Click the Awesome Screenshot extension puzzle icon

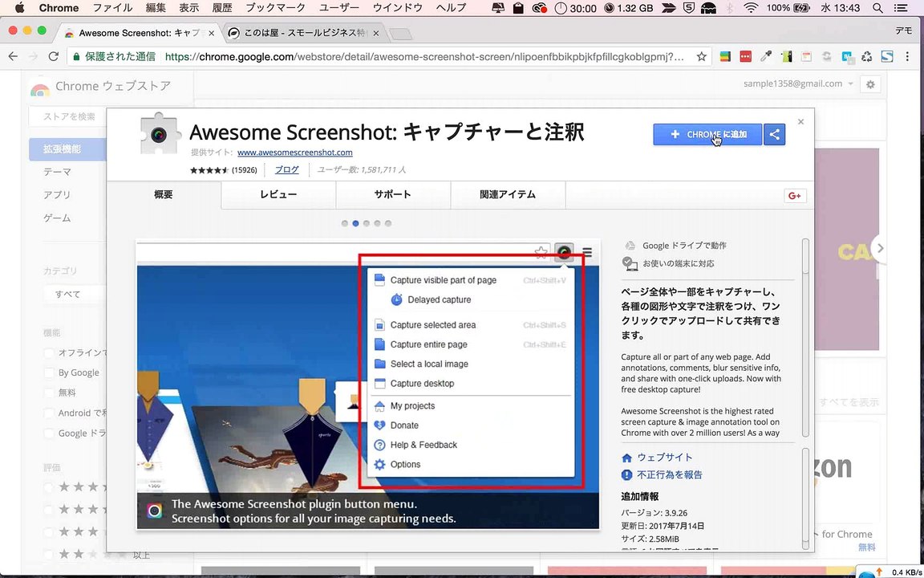point(158,134)
